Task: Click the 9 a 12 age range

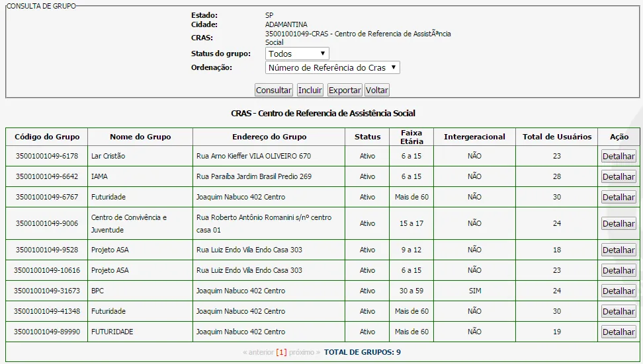Action: (411, 250)
